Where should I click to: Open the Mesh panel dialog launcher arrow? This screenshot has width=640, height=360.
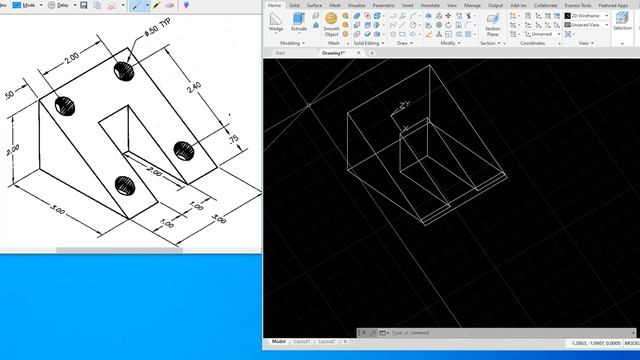pos(347,44)
